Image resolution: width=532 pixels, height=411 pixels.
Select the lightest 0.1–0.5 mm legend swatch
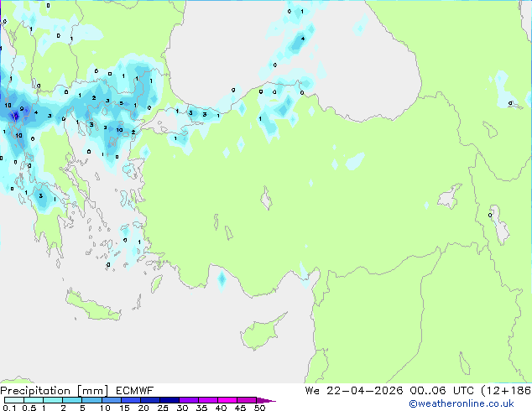(x=14, y=400)
